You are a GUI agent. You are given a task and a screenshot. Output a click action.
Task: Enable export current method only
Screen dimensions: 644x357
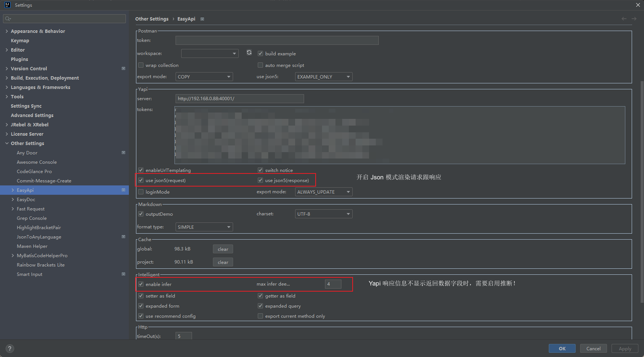pyautogui.click(x=260, y=316)
